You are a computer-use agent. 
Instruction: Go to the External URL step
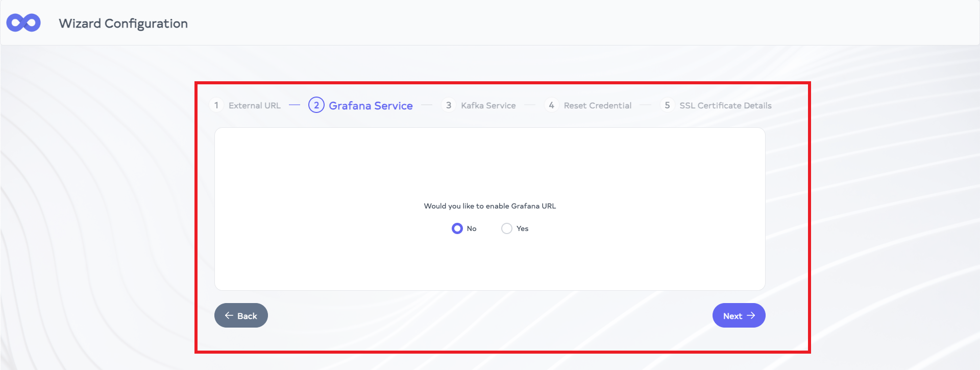pos(255,106)
